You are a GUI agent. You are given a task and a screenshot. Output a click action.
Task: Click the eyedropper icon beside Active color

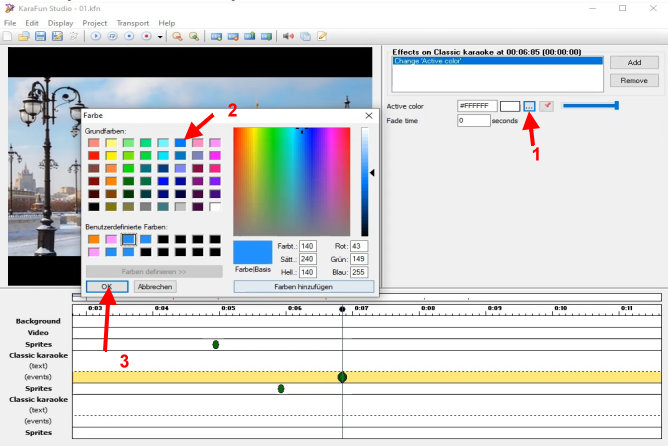pos(547,105)
